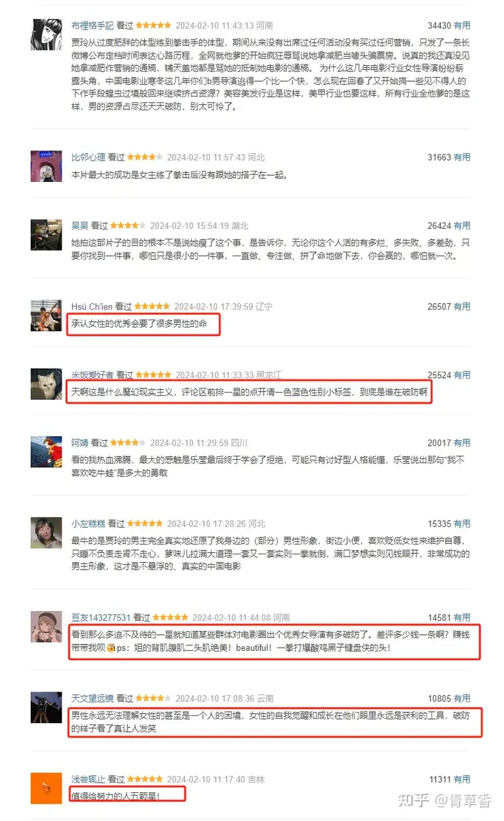Click 豆友143277531 anime avatar

click(x=47, y=626)
